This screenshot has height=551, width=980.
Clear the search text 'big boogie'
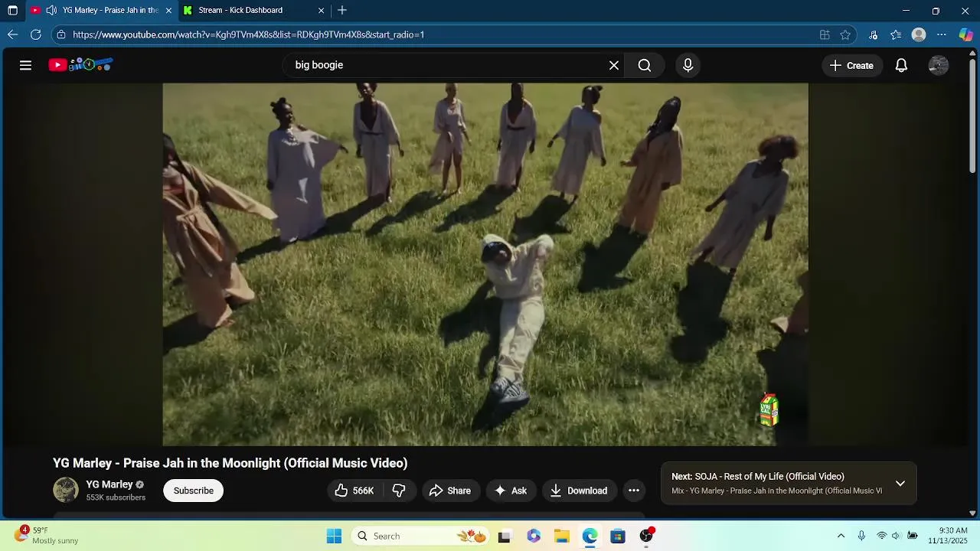coord(613,65)
